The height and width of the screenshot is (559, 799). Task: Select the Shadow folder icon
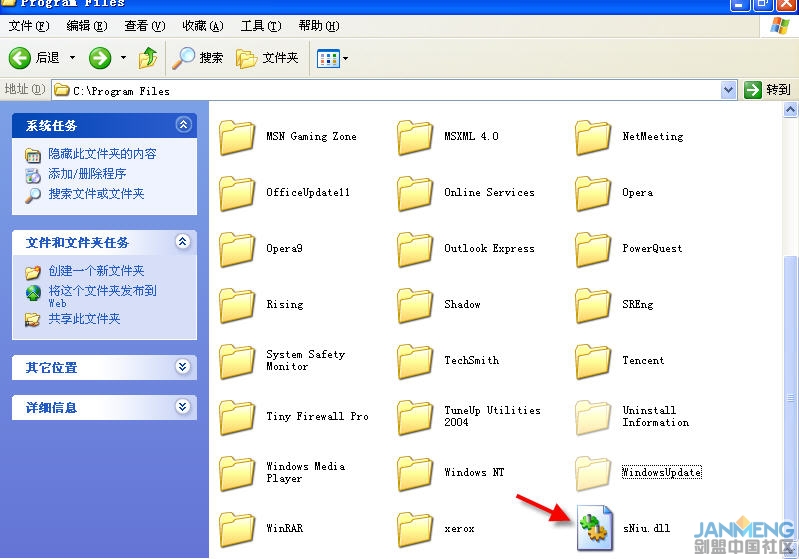[x=415, y=306]
